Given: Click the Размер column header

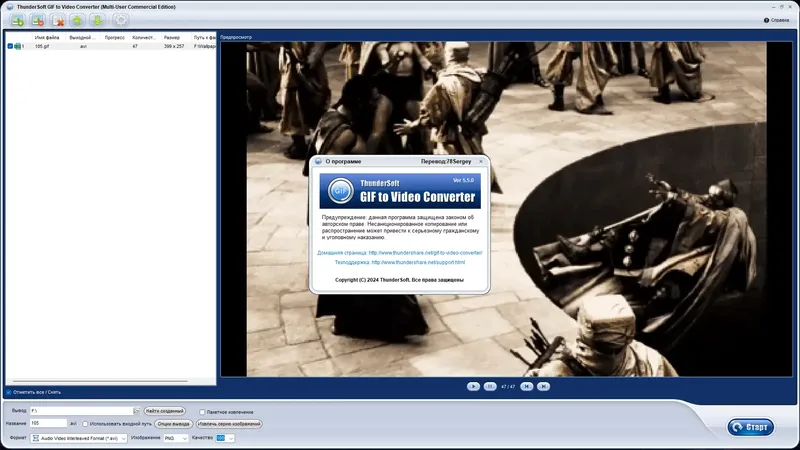Looking at the screenshot, I should pyautogui.click(x=172, y=38).
